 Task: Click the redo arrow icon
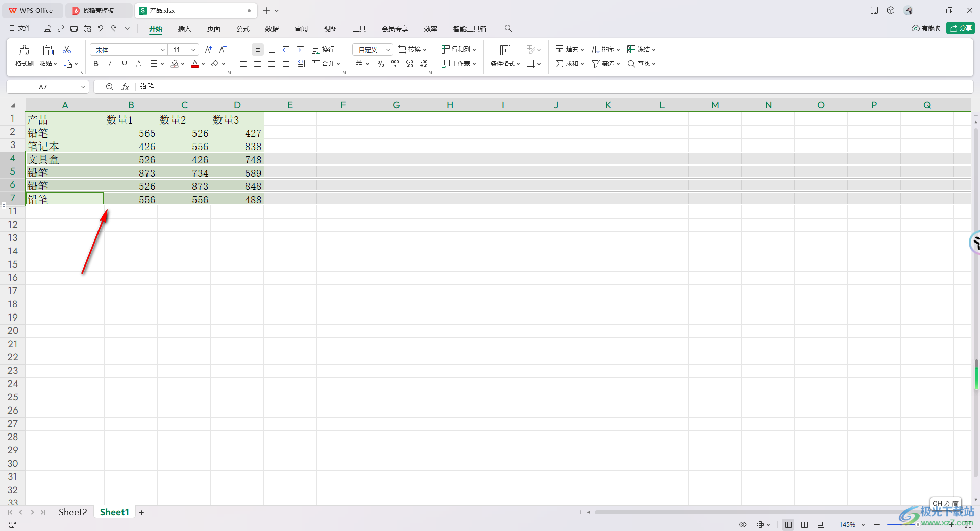(114, 28)
